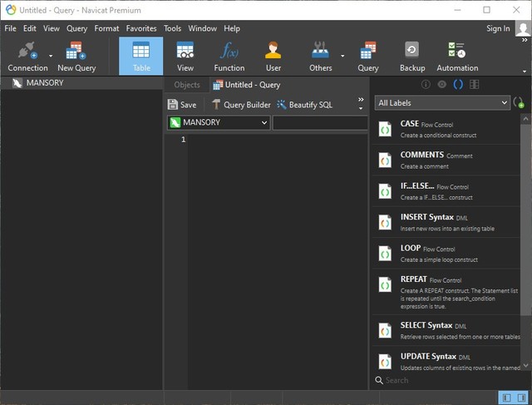The image size is (532, 405).
Task: Click the snippet Search field
Action: [449, 380]
